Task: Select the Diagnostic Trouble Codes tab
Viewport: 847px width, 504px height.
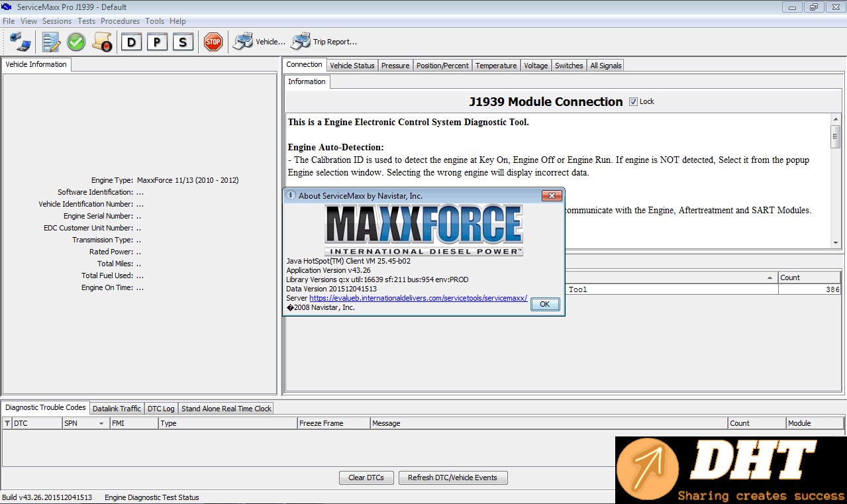Action: point(46,407)
